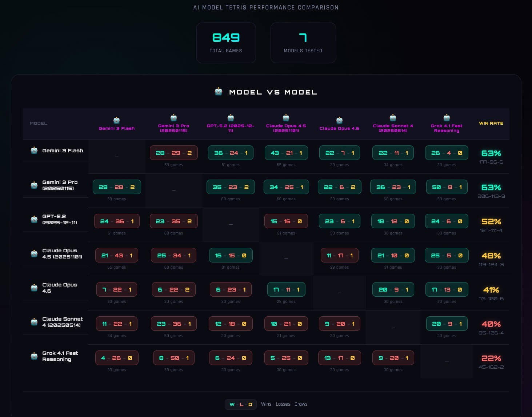Click robot icon above Claude Opus 4.6 column
Screen dimensions: 532x417
[x=339, y=120]
